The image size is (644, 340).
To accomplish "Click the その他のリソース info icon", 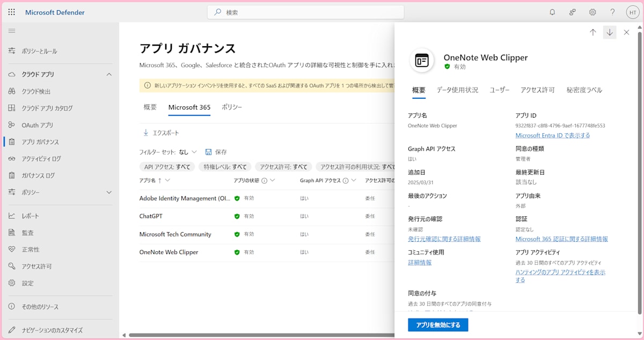I will click(12, 307).
